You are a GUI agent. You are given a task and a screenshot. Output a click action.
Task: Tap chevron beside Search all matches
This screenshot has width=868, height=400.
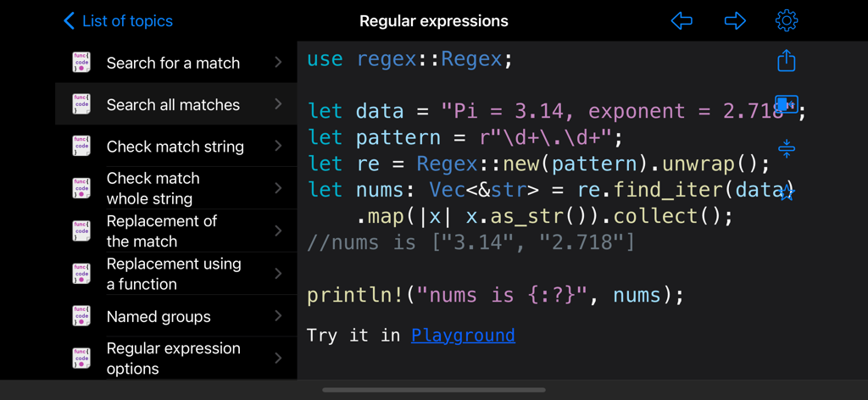click(x=278, y=104)
